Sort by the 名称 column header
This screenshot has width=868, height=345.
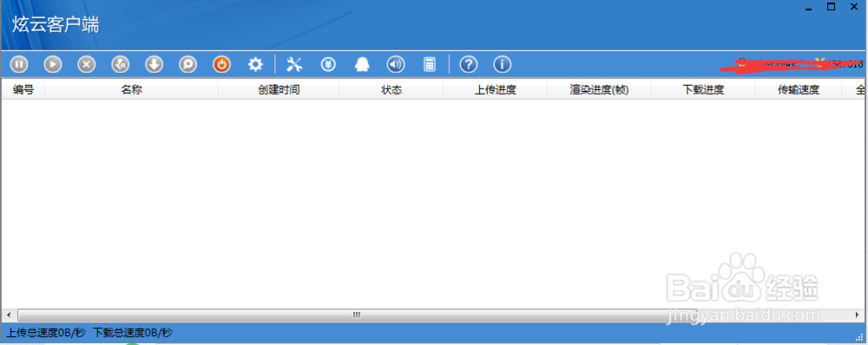pyautogui.click(x=131, y=89)
